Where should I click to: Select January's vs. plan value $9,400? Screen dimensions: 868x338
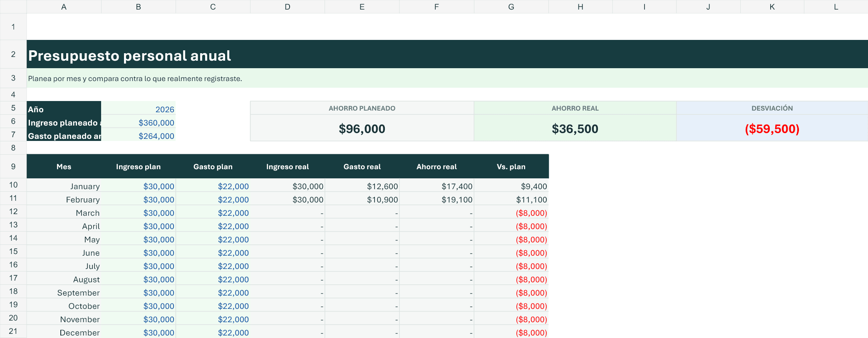coord(511,185)
